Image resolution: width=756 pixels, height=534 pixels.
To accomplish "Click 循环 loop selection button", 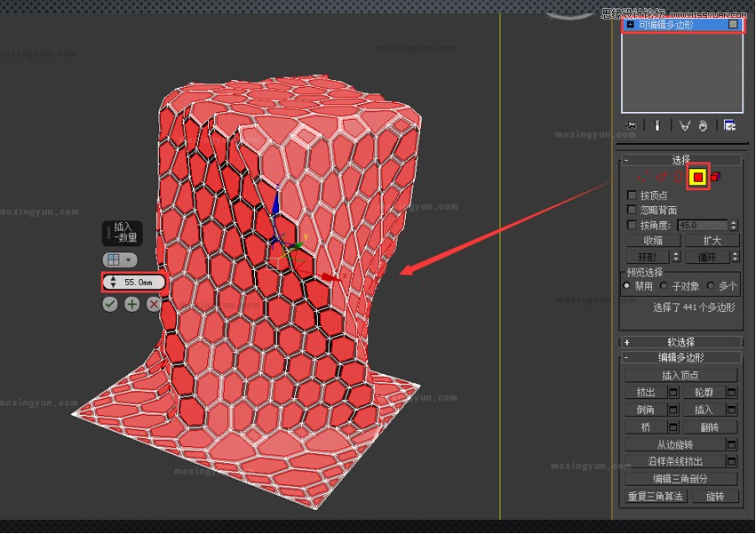I will [x=707, y=257].
